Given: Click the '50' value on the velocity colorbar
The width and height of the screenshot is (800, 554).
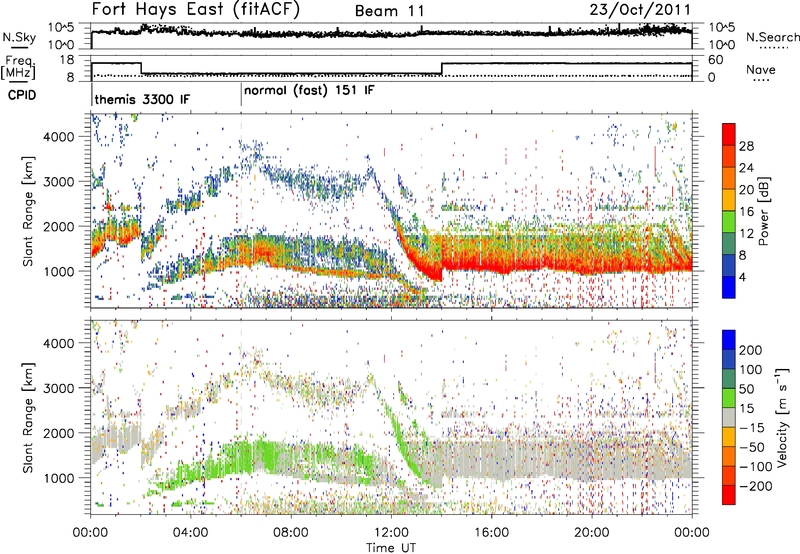Looking at the screenshot, I should 746,389.
